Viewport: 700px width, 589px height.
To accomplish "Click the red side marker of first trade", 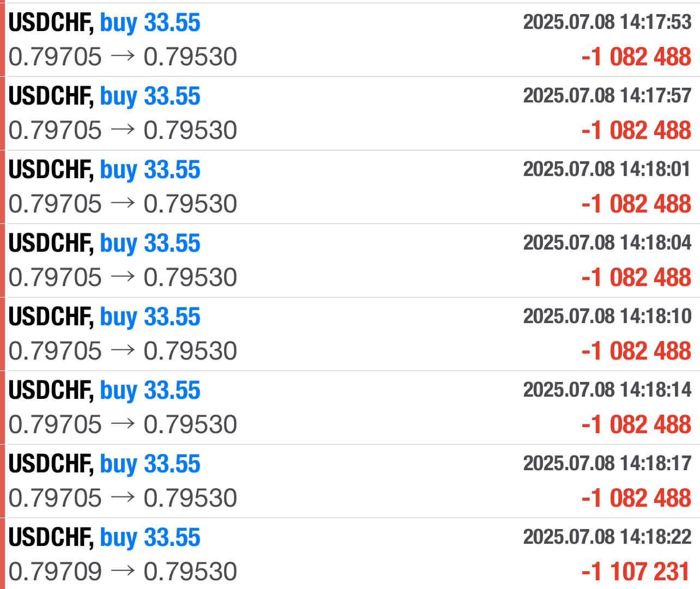I will pos(2,40).
